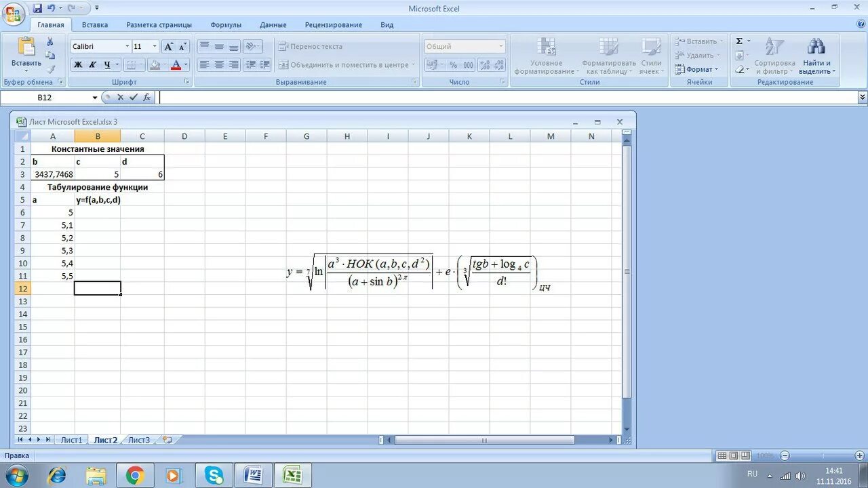868x488 pixels.
Task: Click the Save icon in quick access toolbar
Action: (x=37, y=8)
